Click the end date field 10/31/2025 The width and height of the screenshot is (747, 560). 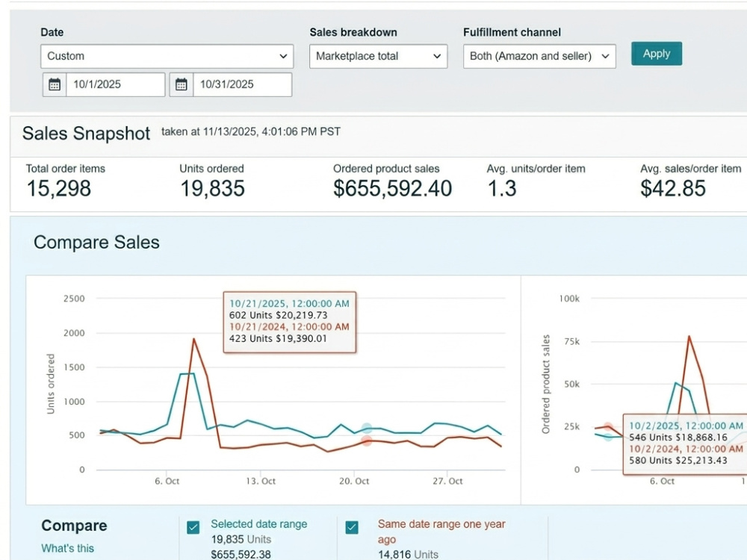243,85
